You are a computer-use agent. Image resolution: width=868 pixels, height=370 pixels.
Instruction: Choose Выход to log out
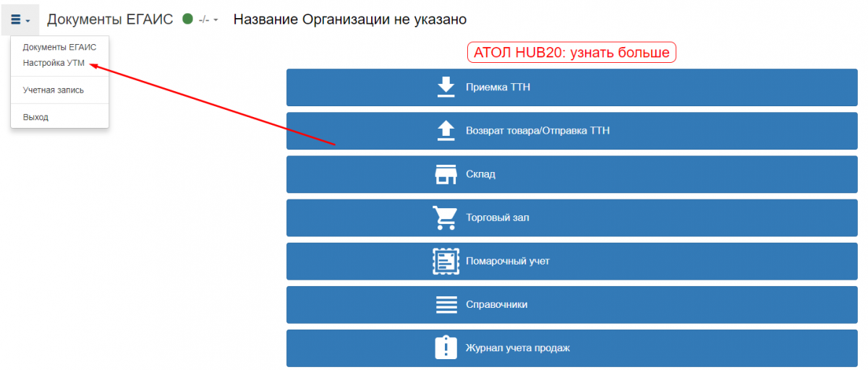[x=35, y=117]
